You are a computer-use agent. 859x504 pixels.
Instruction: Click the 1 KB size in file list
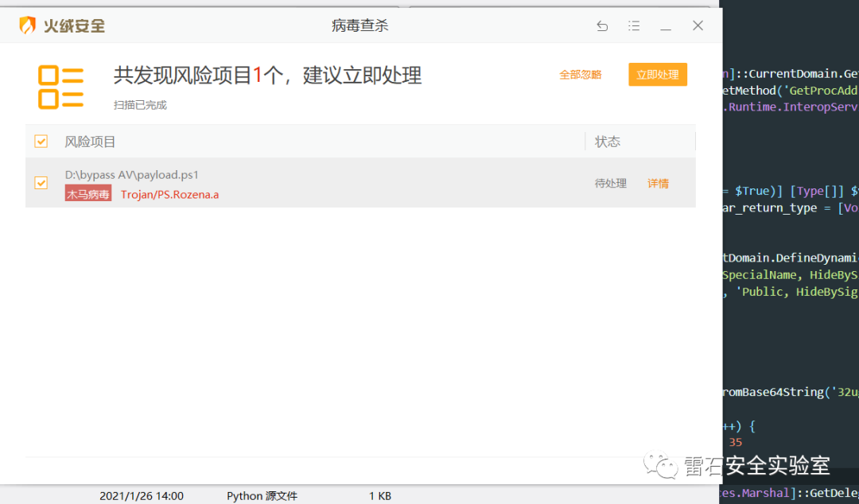pos(380,496)
